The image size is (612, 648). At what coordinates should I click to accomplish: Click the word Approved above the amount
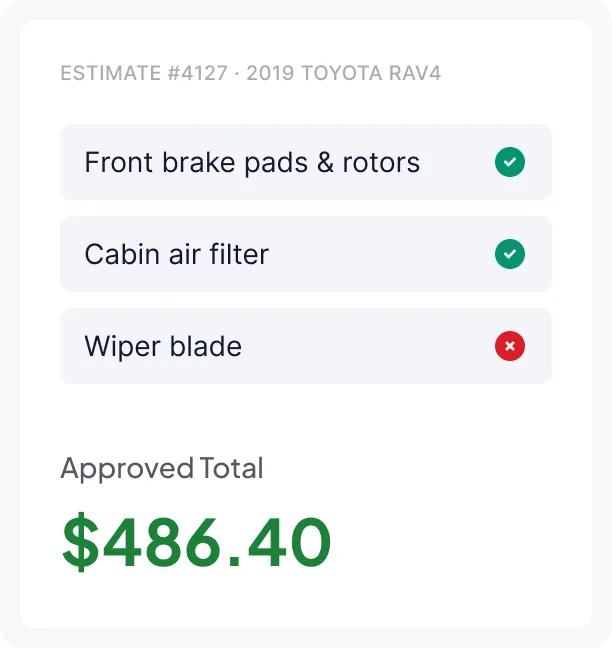(x=127, y=469)
